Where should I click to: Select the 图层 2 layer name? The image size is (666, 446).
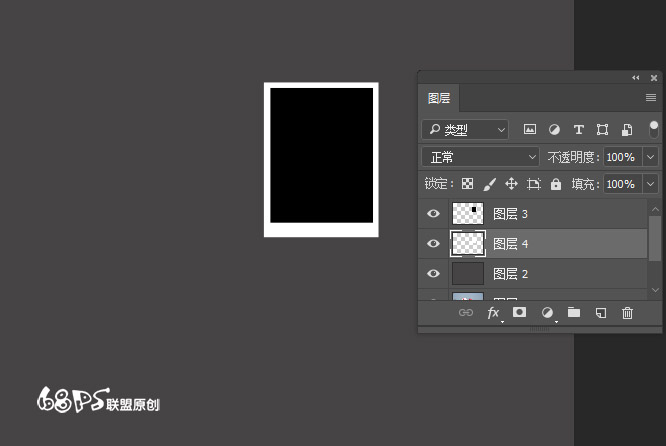511,274
